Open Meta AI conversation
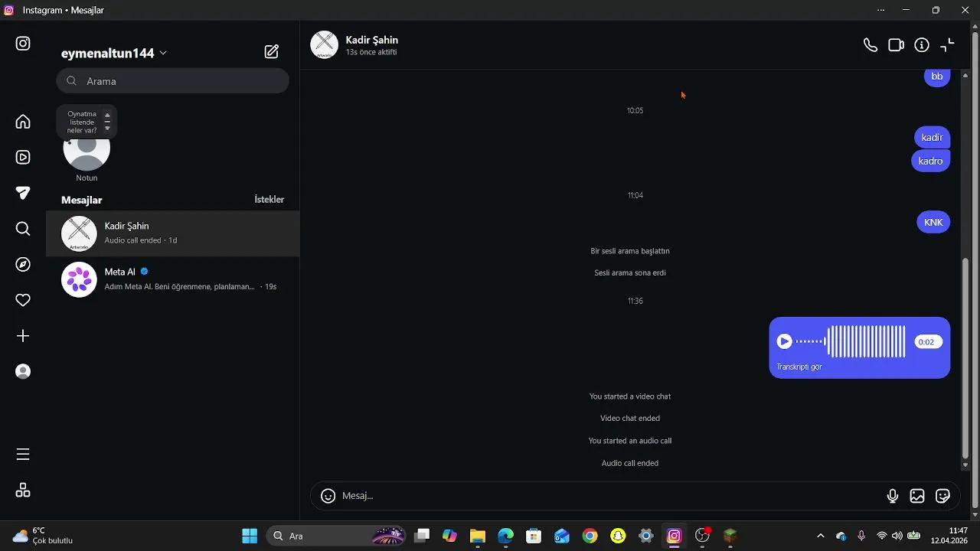 (172, 279)
